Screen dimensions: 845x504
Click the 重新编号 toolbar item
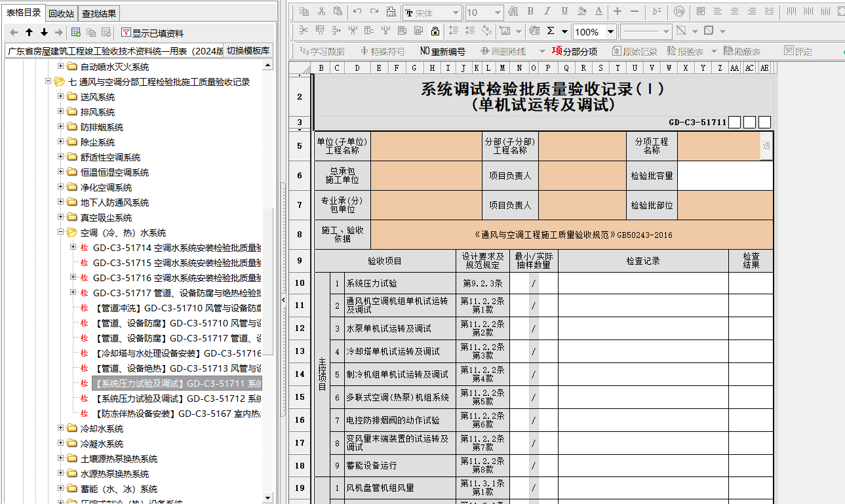point(442,51)
